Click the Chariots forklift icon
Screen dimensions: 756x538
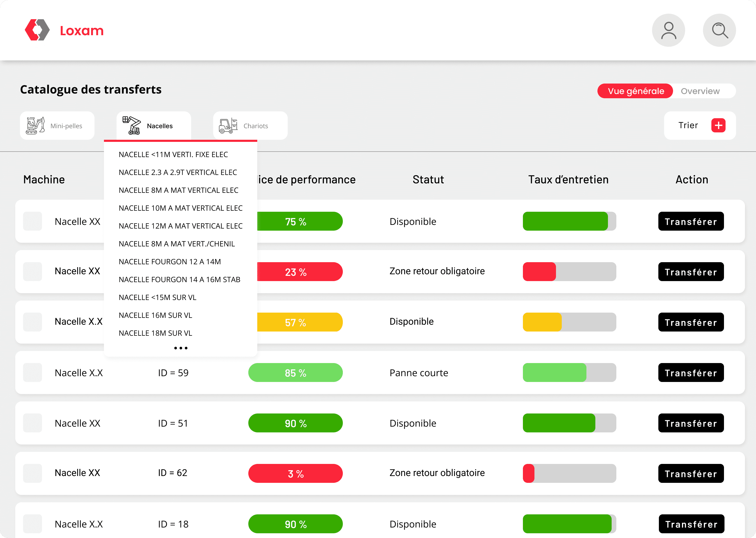228,126
